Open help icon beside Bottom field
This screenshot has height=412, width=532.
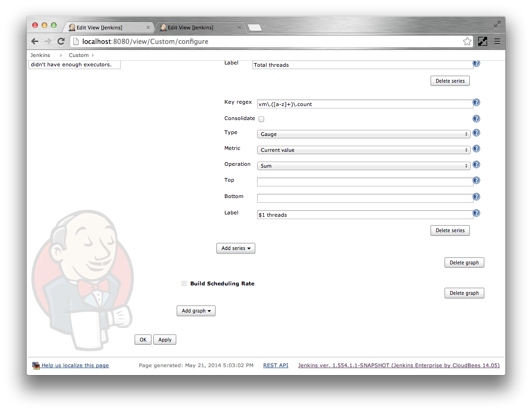point(476,197)
